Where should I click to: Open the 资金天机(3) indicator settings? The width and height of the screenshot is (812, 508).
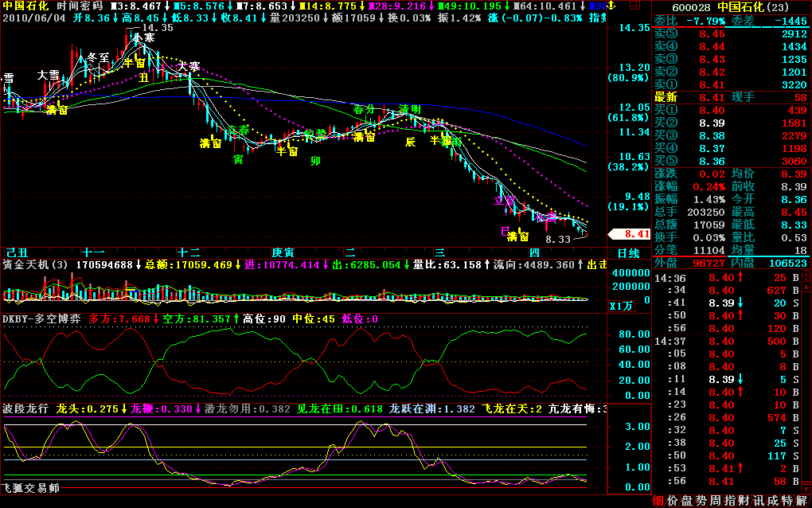coord(35,264)
